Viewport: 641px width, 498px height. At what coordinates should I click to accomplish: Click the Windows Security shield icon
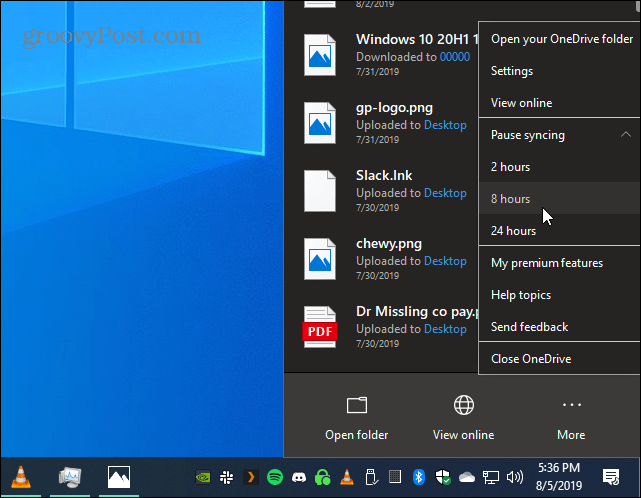click(x=443, y=477)
